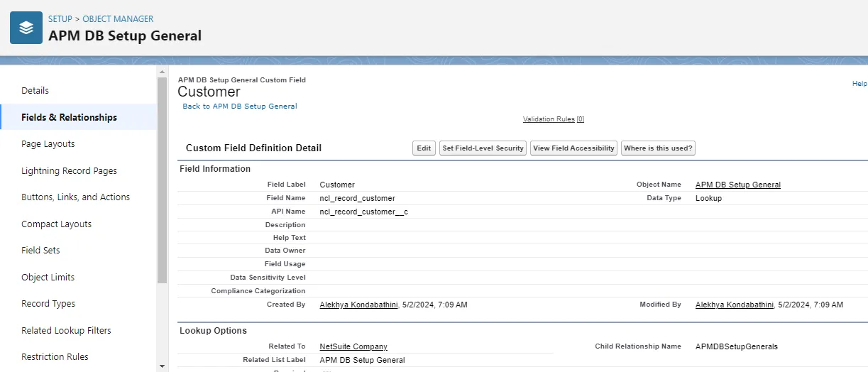The width and height of the screenshot is (868, 372).
Task: Select Details in the sidebar
Action: [35, 91]
